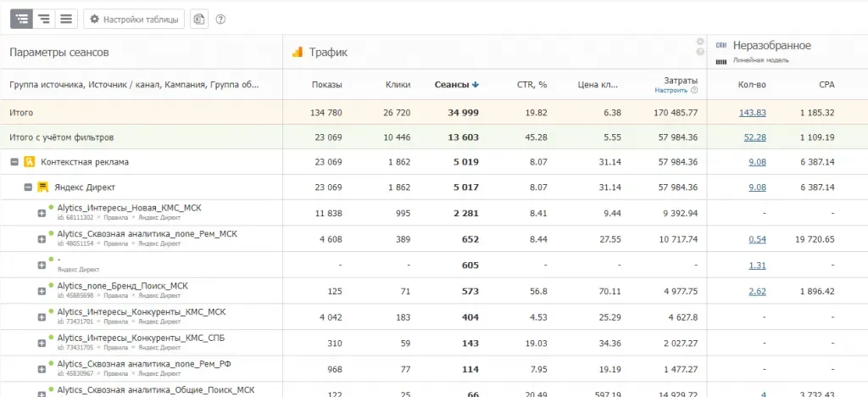The width and height of the screenshot is (868, 397).
Task: Click the 2 281 sessions value
Action: pos(466,213)
